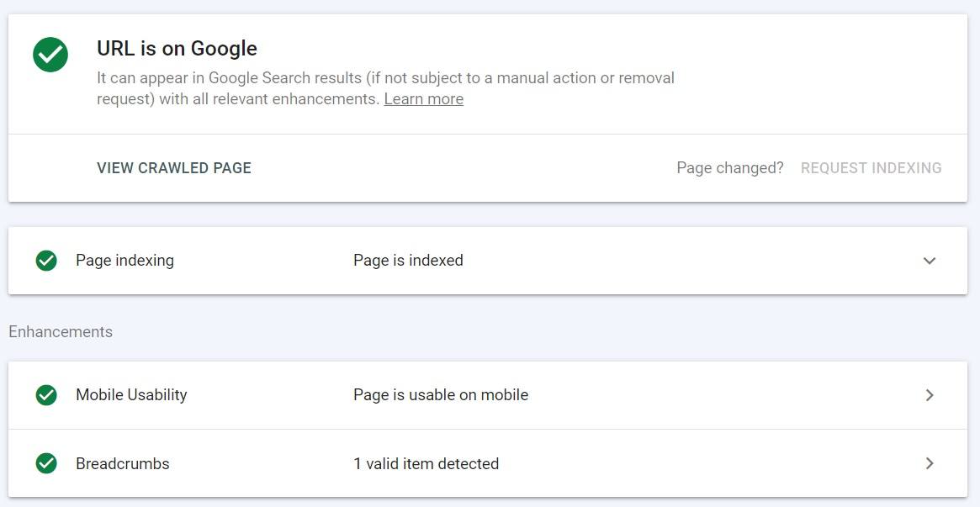
Task: Click VIEW CRAWLED PAGE
Action: (x=173, y=167)
